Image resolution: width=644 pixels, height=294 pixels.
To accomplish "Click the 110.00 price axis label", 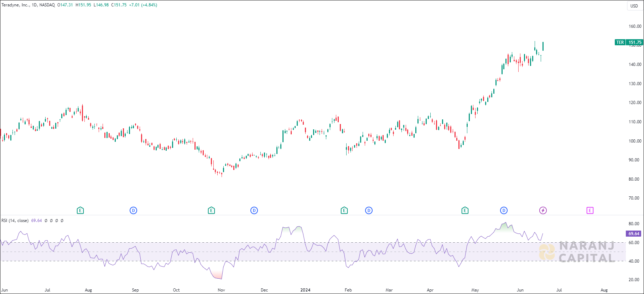I will coord(635,122).
